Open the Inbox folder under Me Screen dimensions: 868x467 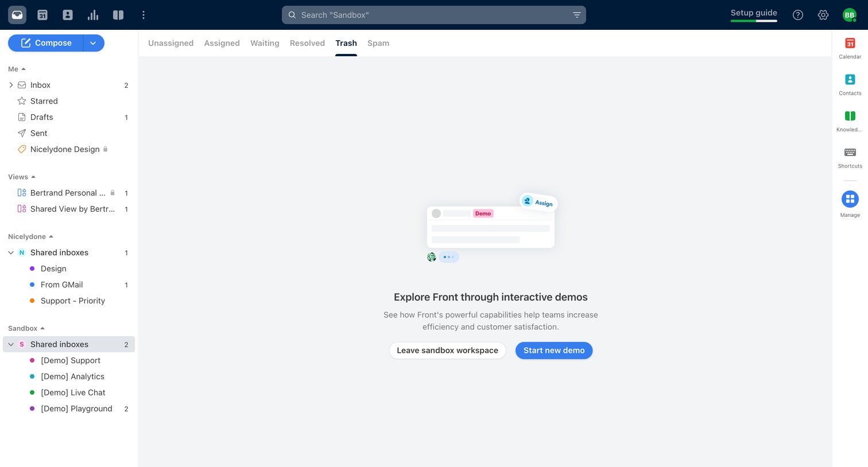pos(69,85)
